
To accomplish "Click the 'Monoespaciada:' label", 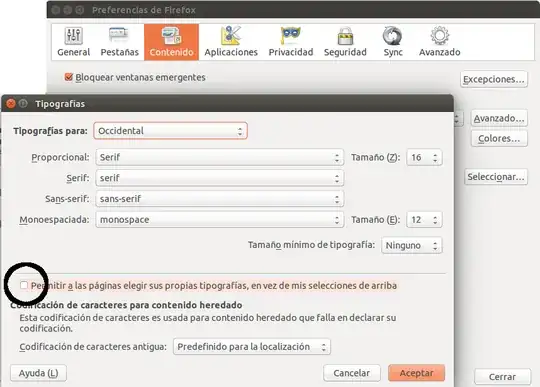I will click(54, 220).
